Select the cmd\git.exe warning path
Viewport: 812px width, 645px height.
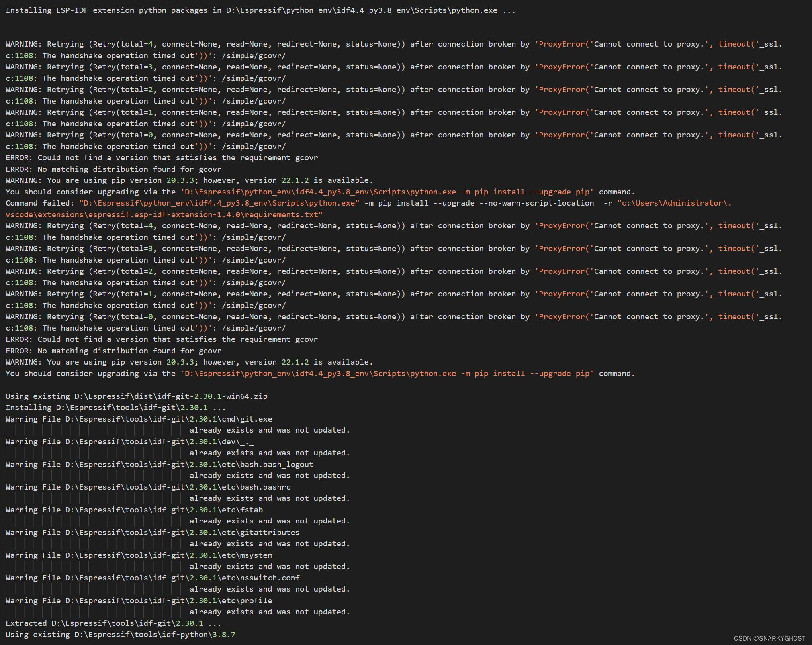click(139, 419)
